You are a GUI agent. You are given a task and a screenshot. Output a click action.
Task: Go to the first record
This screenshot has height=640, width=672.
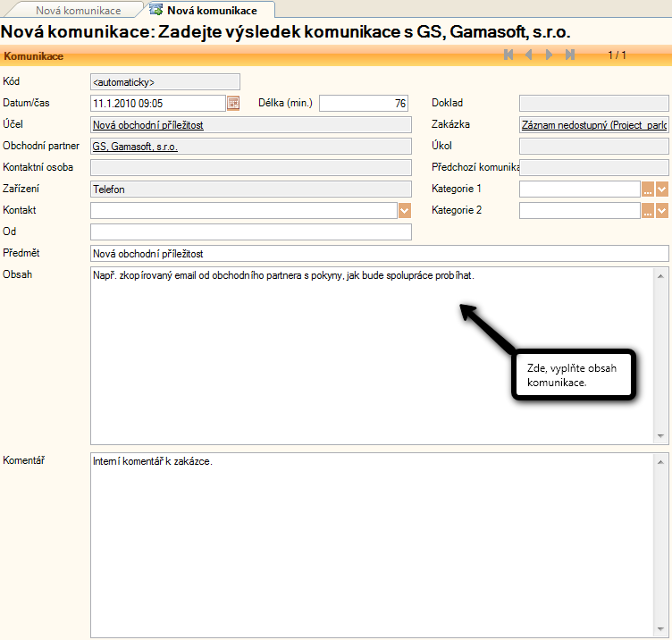(508, 55)
